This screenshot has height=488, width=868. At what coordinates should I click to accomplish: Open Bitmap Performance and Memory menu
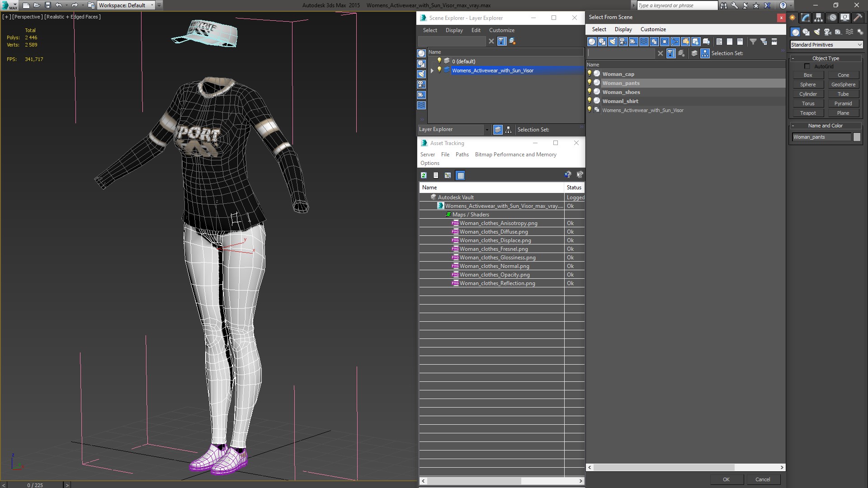515,155
